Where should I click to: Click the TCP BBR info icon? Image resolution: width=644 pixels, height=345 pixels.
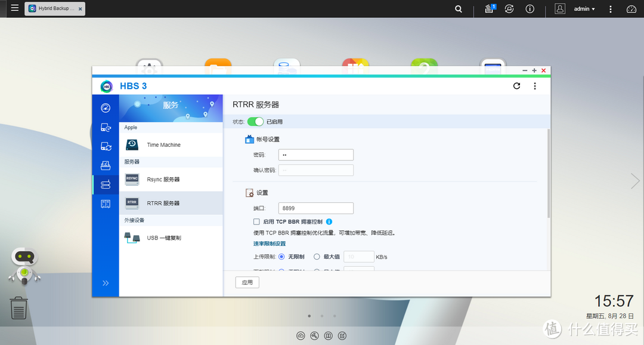[329, 221]
